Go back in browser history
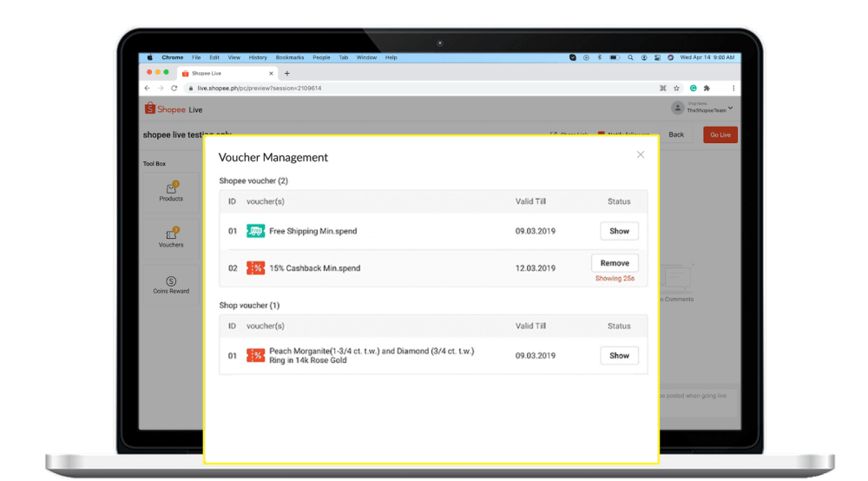 click(x=148, y=88)
